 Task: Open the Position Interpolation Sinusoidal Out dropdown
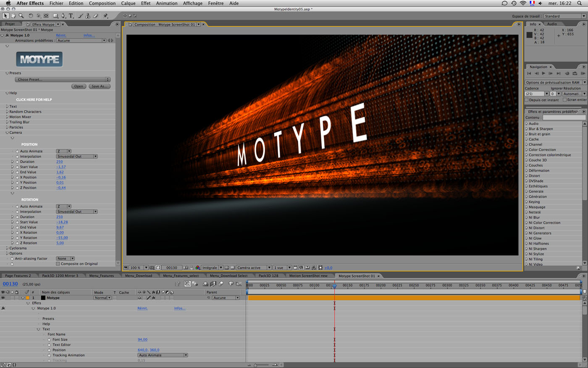pyautogui.click(x=77, y=156)
